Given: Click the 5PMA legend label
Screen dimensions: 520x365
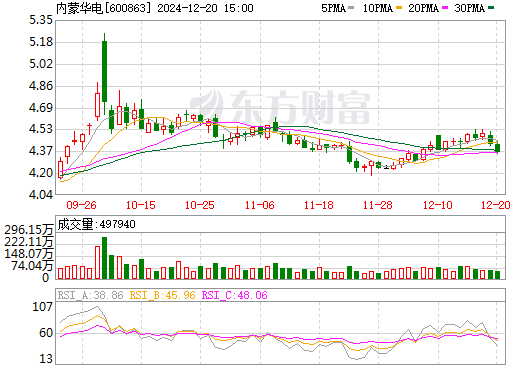Looking at the screenshot, I should (x=333, y=8).
